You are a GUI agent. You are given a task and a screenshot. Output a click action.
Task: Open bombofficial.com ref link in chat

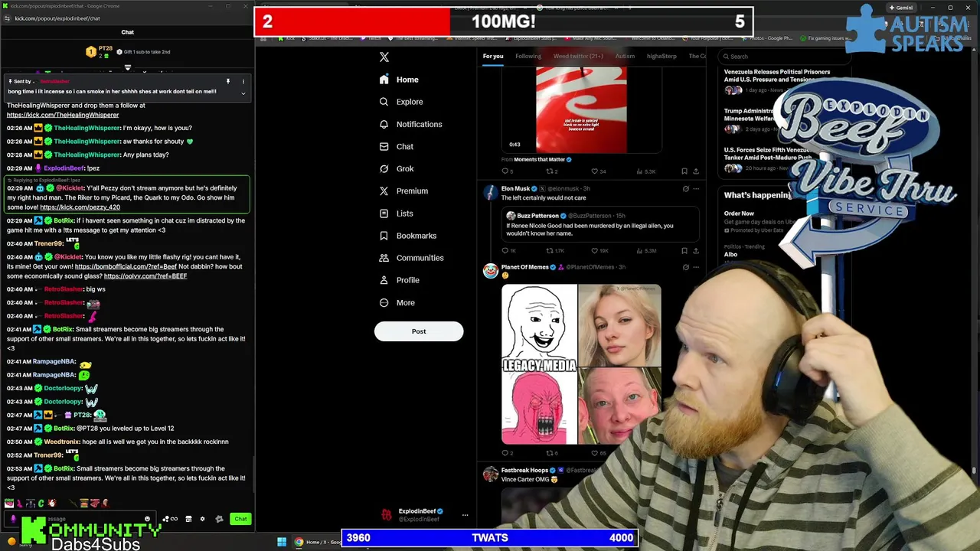126,266
